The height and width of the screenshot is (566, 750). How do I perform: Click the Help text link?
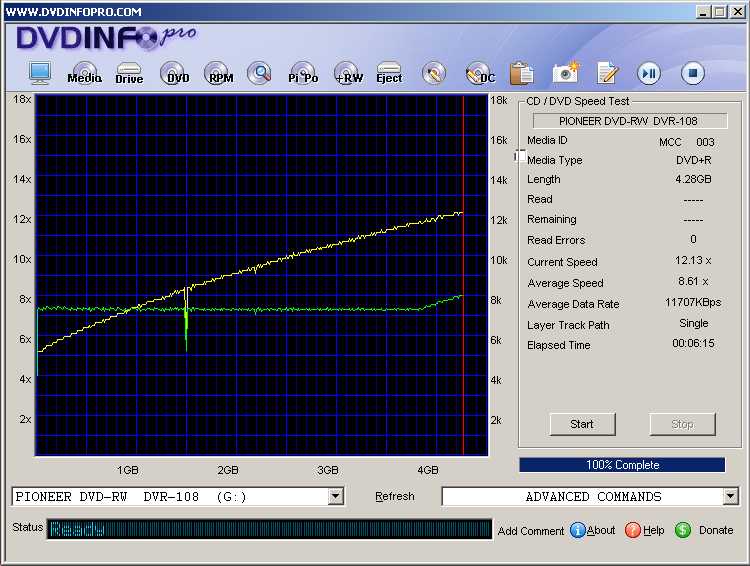tap(653, 530)
